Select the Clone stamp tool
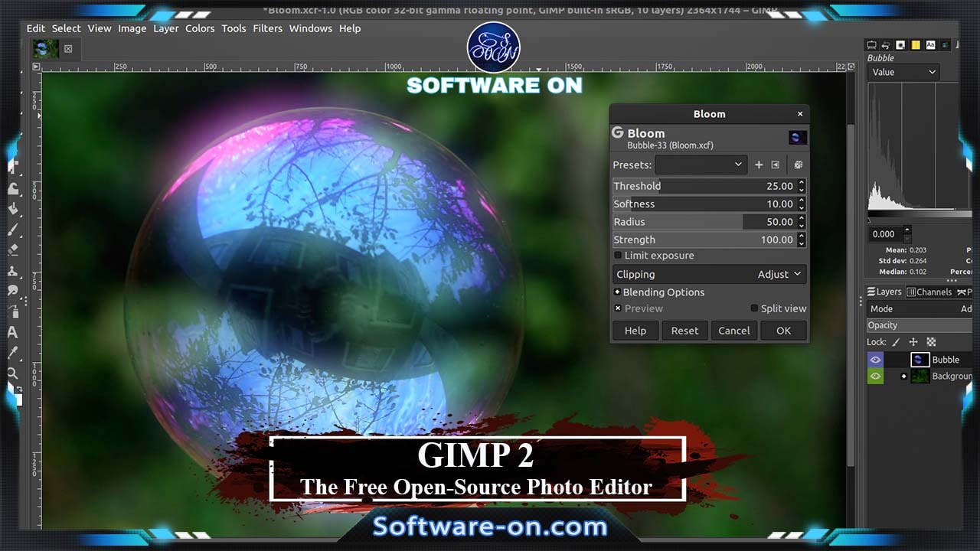 click(13, 270)
